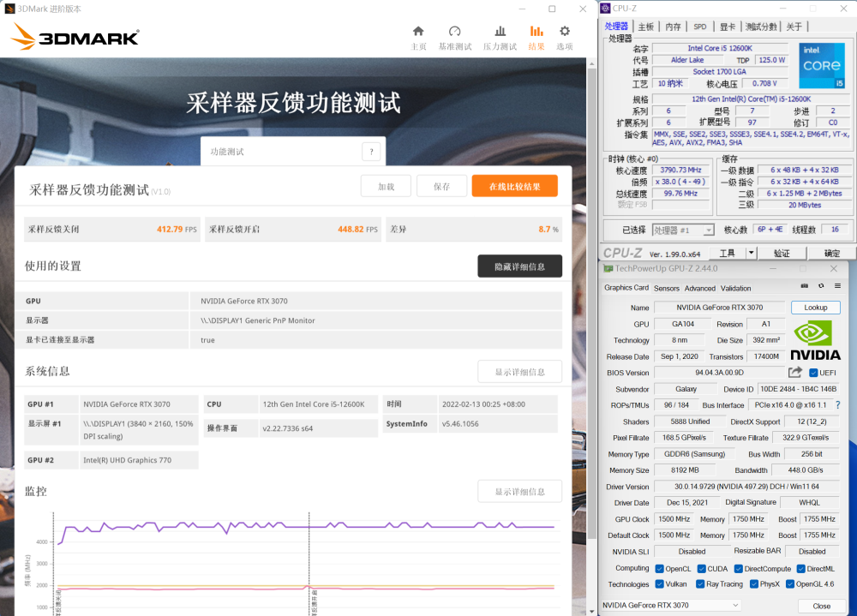Switch to the 内存 tab in CPU-Z
Image resolution: width=857 pixels, height=616 pixels.
(673, 27)
